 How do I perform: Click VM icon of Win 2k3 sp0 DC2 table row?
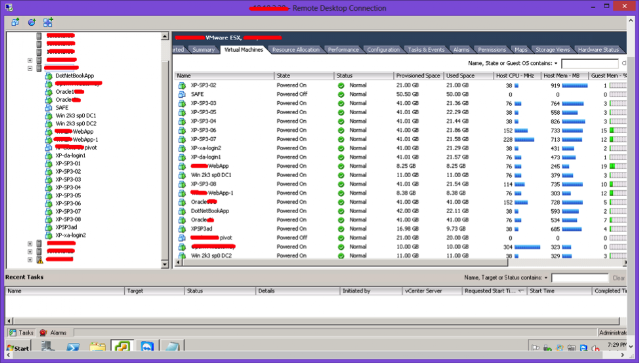(182, 256)
